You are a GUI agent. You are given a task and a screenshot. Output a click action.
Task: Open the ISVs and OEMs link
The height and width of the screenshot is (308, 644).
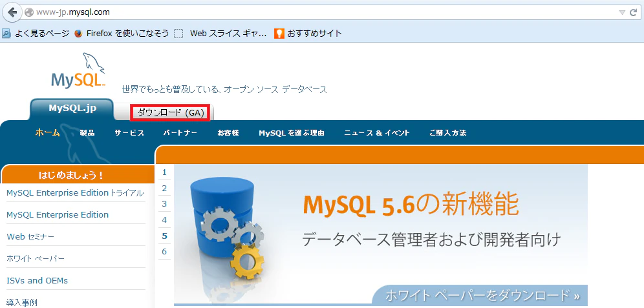[x=37, y=280]
